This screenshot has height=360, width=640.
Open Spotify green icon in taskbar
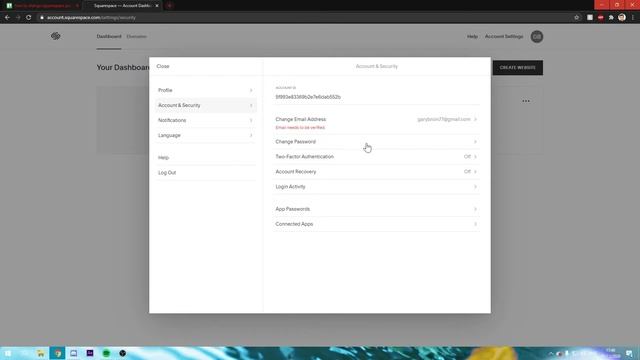(106, 353)
